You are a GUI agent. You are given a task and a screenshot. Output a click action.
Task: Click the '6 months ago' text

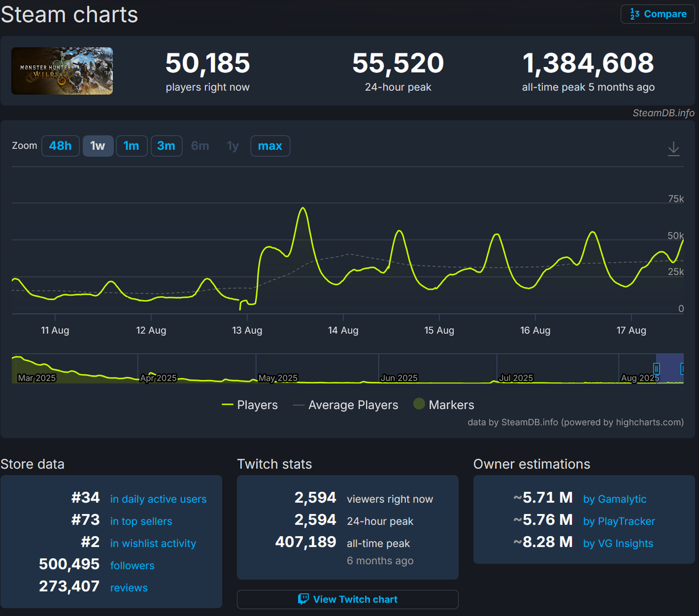(x=380, y=561)
